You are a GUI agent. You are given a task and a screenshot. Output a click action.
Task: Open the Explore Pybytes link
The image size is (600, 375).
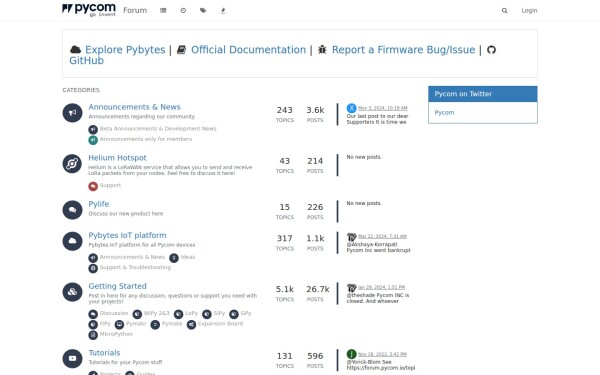point(125,50)
